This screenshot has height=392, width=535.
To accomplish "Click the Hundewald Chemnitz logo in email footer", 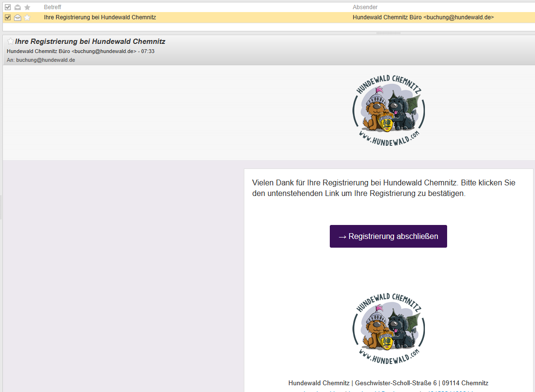I will pos(389,328).
